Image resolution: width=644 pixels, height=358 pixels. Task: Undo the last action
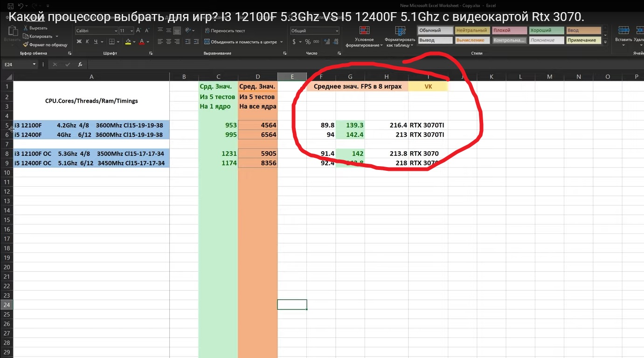click(20, 6)
